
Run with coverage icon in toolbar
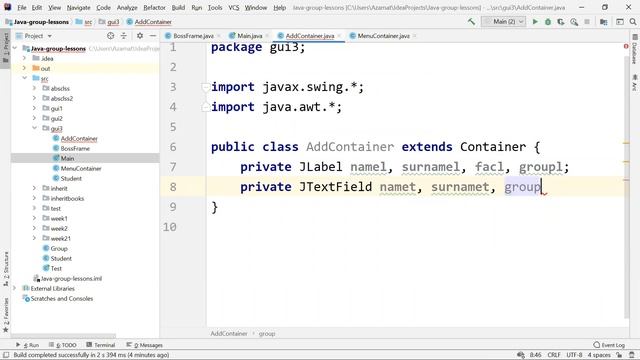click(x=561, y=22)
